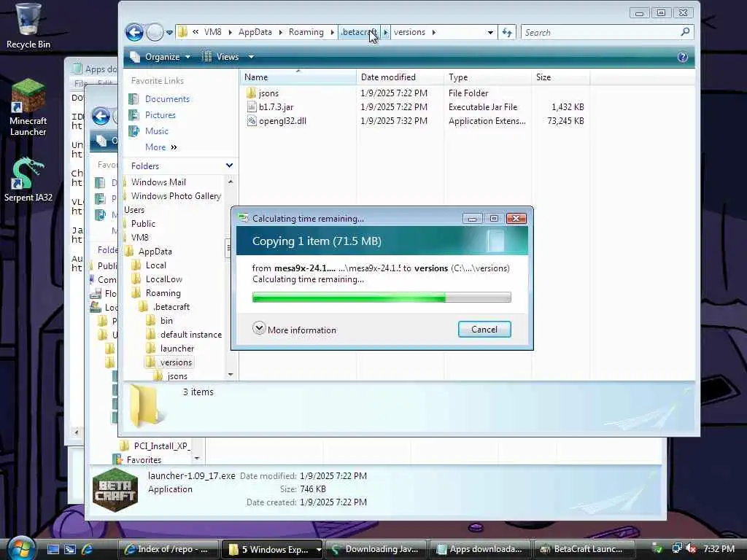The image size is (747, 560).
Task: Focus the Search input field
Action: [600, 32]
